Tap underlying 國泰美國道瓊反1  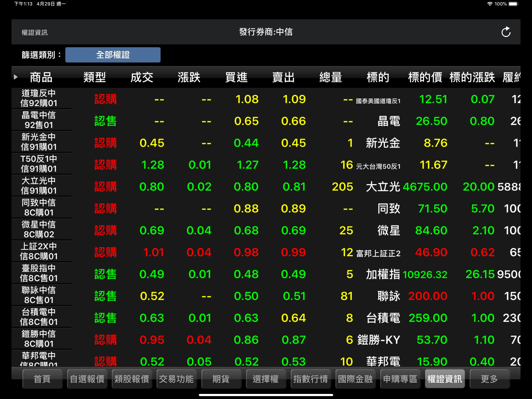378,101
